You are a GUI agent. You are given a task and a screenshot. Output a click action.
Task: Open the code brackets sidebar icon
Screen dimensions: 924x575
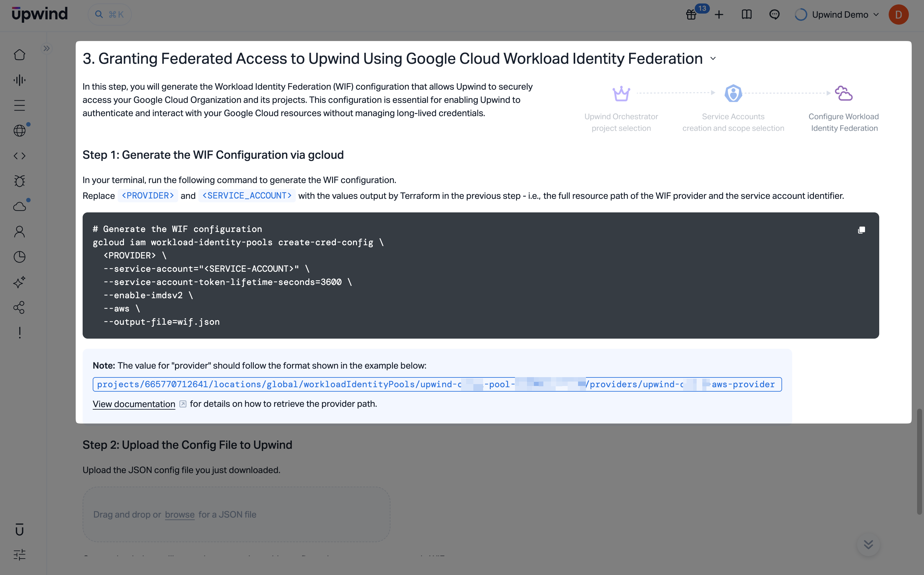point(19,156)
